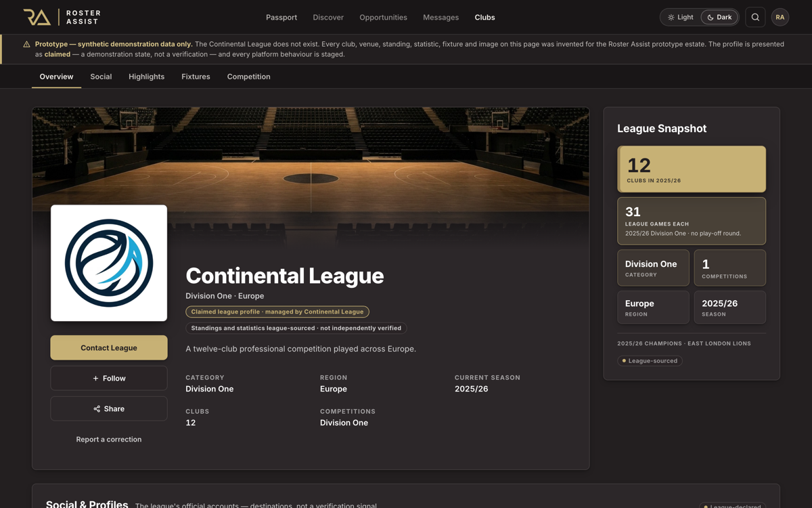Click the 12 Clubs in 2025/26 card
The height and width of the screenshot is (508, 812).
pyautogui.click(x=692, y=169)
